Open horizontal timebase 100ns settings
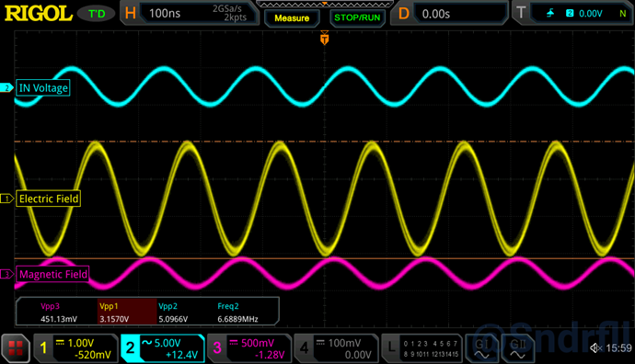 click(x=190, y=14)
